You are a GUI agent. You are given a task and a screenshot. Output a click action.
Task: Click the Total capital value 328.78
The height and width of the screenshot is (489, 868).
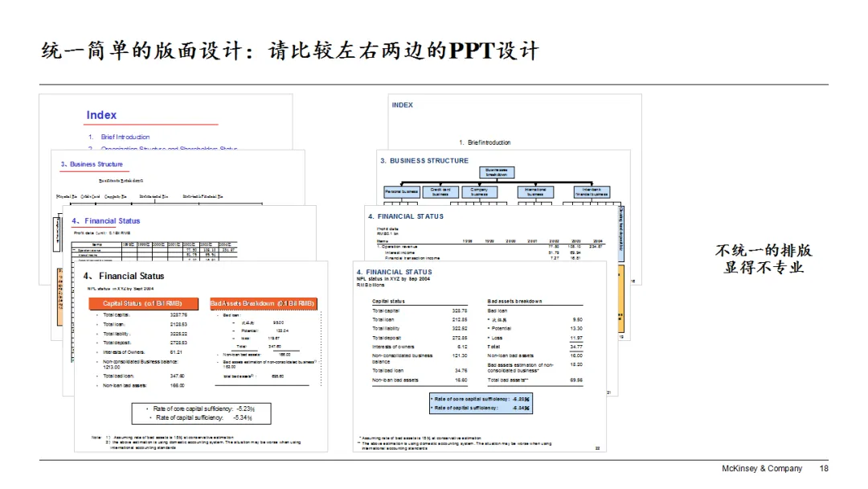coord(460,310)
